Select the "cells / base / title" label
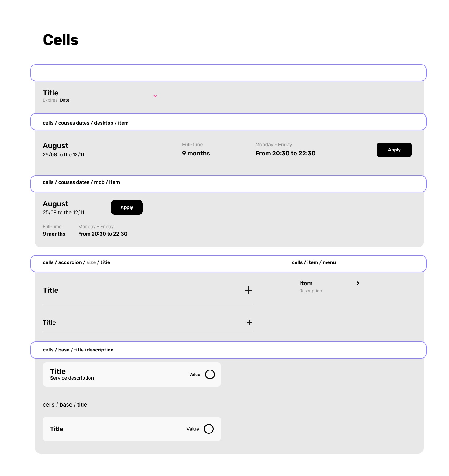 click(x=65, y=405)
